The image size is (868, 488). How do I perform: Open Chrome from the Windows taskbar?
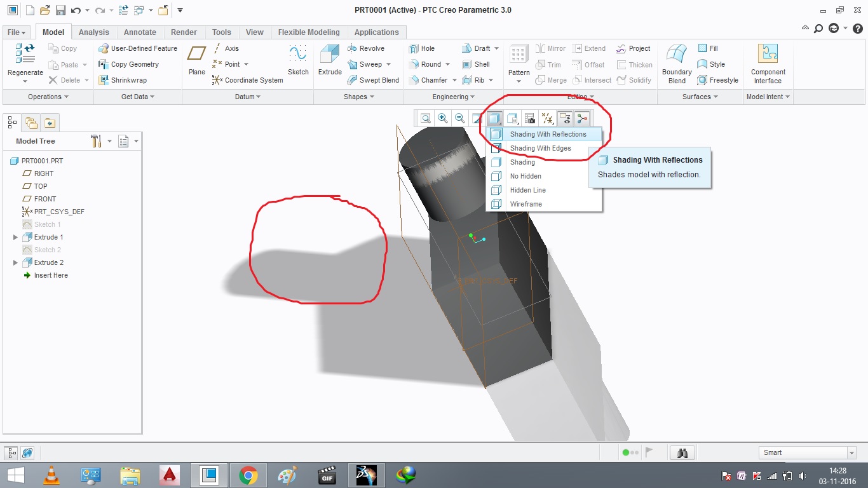[x=248, y=475]
